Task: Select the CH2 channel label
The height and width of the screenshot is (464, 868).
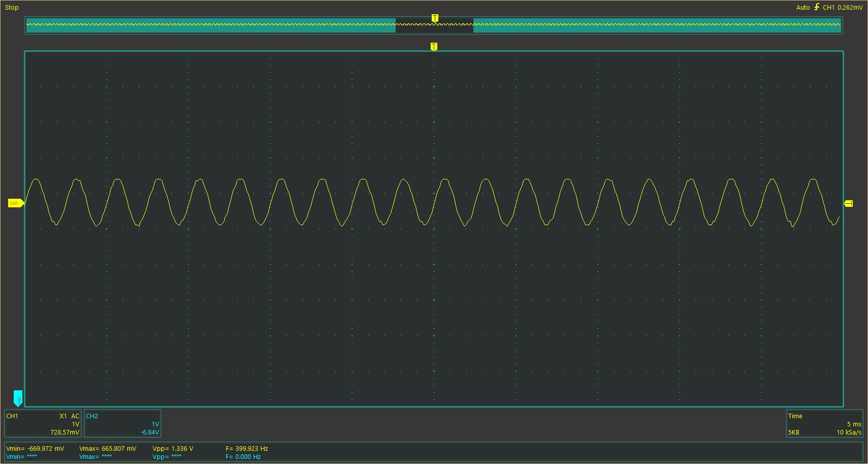Action: click(x=92, y=416)
